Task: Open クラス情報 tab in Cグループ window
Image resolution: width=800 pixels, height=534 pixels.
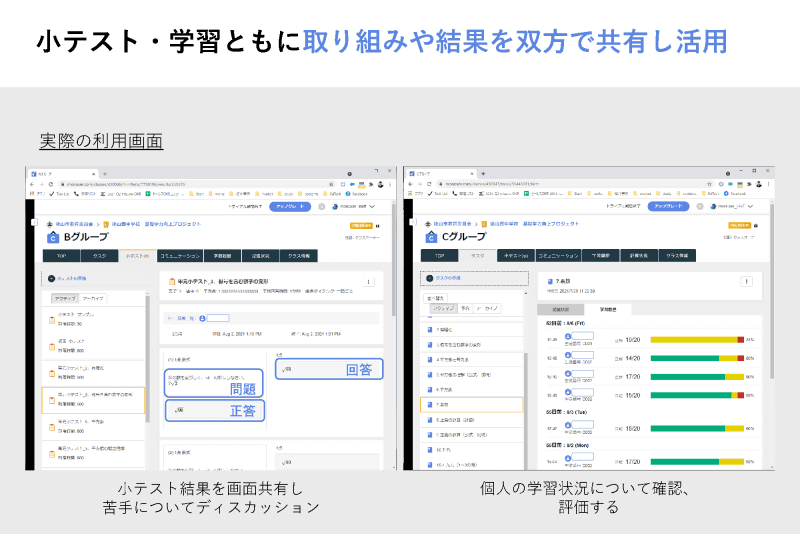Action: [677, 256]
